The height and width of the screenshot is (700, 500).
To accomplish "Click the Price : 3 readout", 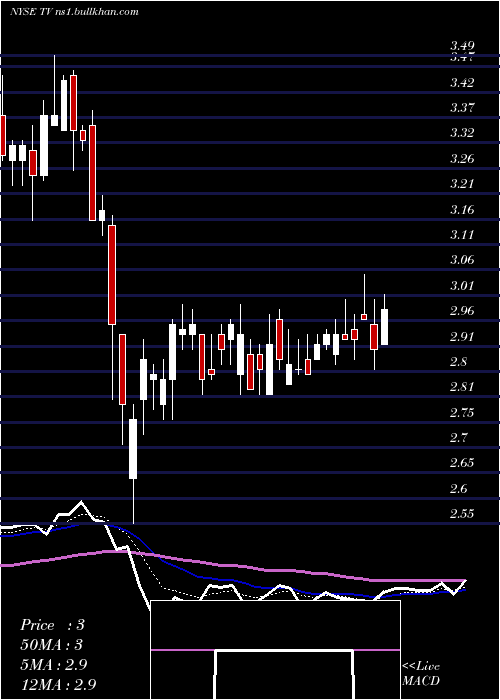I will click(52, 625).
